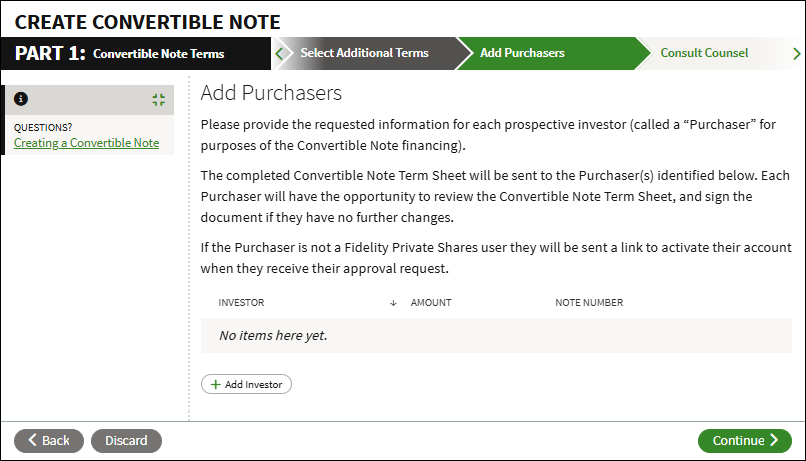Click the QUESTIONS? label in sidebar
806x461 pixels.
point(43,127)
